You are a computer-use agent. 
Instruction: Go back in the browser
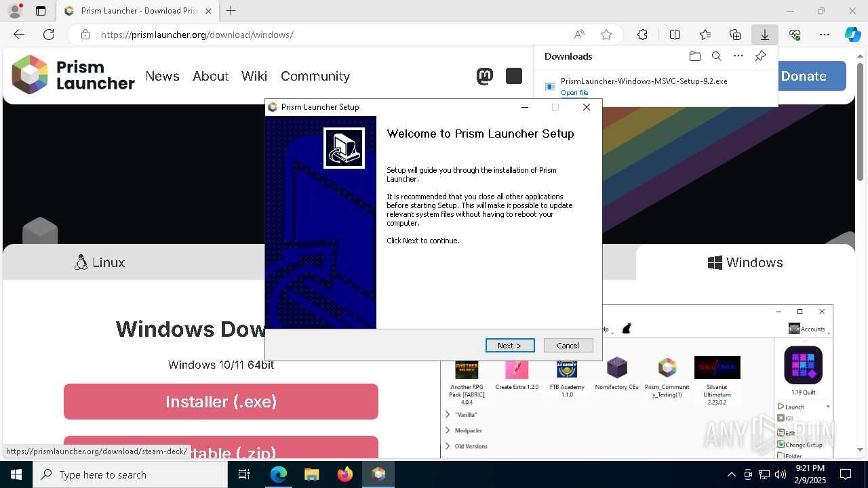[x=19, y=35]
